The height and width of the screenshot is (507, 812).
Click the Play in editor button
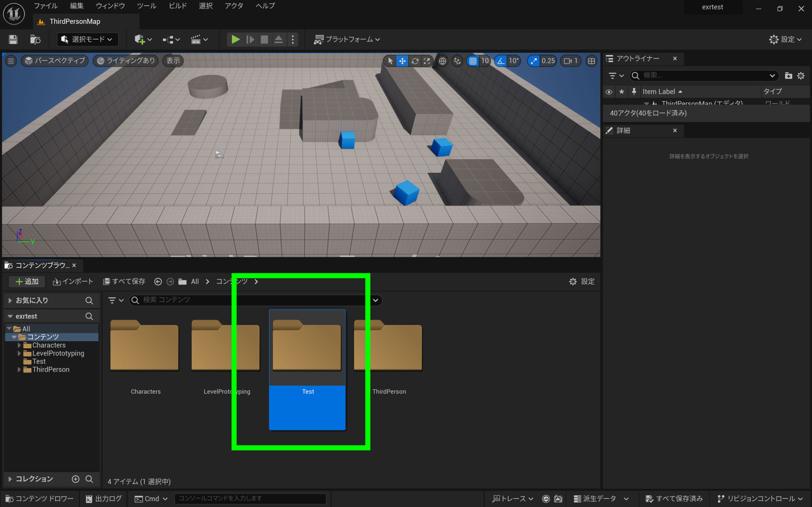click(x=235, y=40)
